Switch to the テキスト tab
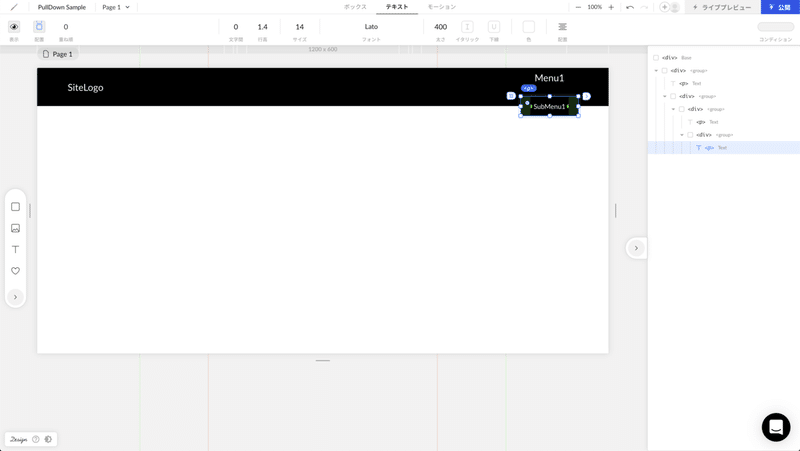The height and width of the screenshot is (451, 800). point(397,7)
